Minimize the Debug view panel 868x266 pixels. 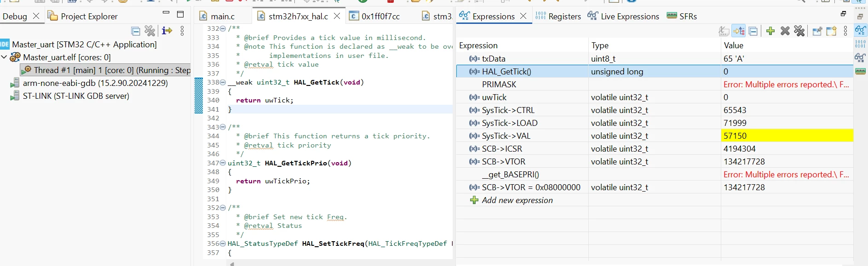click(166, 13)
